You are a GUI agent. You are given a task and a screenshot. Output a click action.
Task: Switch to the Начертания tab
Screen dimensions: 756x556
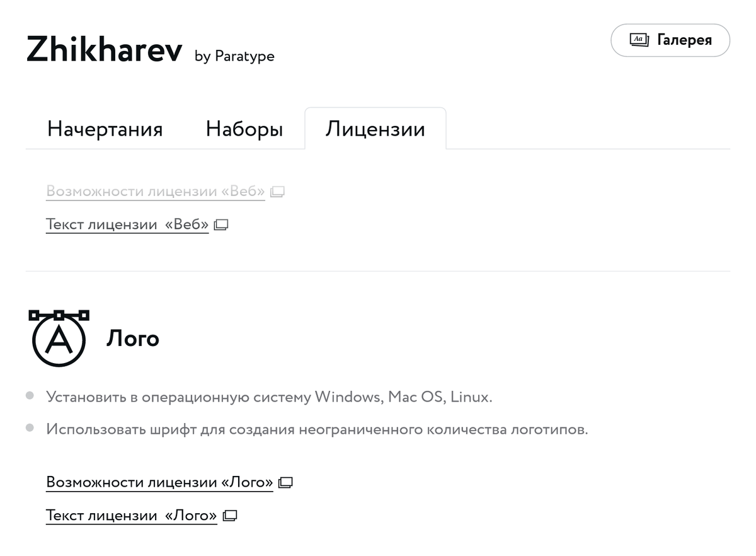coord(105,129)
